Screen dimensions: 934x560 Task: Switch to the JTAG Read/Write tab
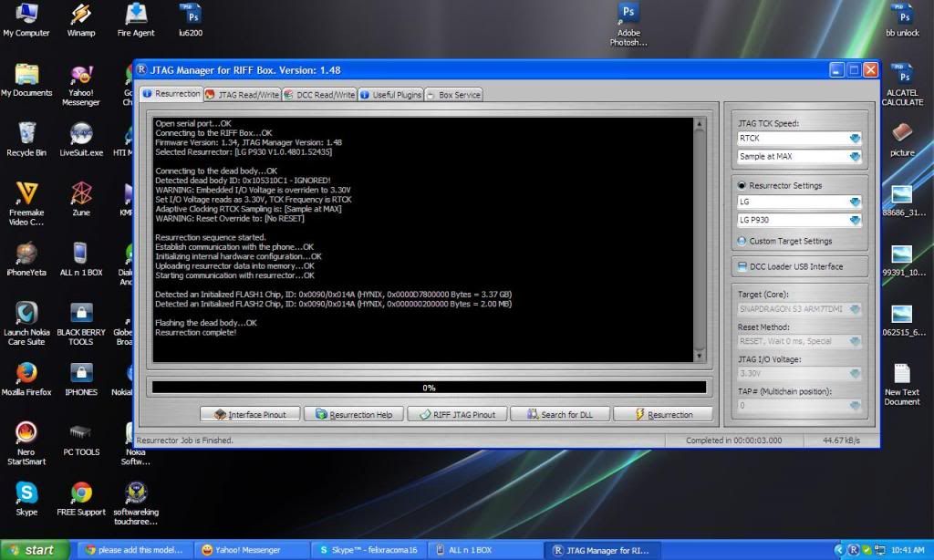243,95
